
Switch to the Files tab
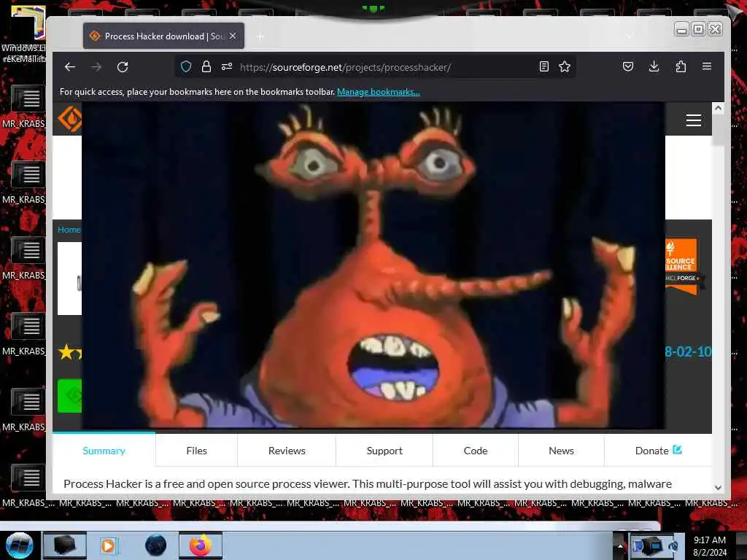tap(196, 450)
